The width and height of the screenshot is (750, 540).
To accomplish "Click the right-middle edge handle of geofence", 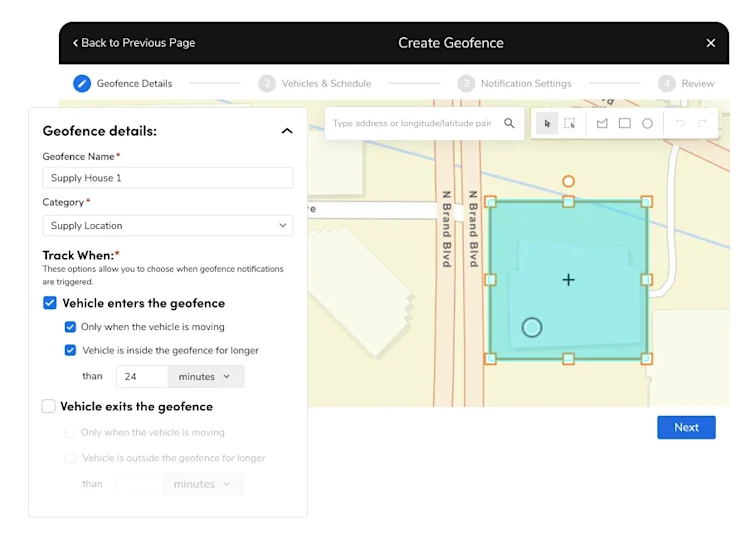I will [x=646, y=280].
